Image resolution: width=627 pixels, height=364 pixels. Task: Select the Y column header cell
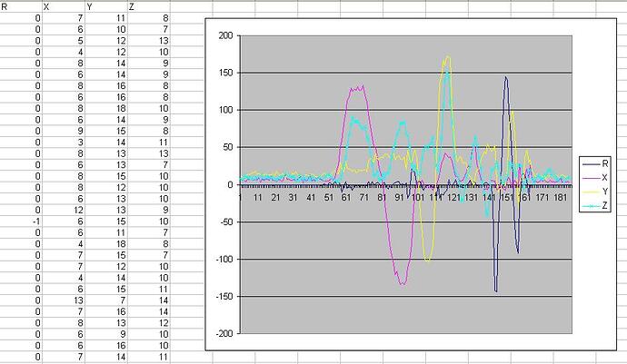pyautogui.click(x=106, y=6)
